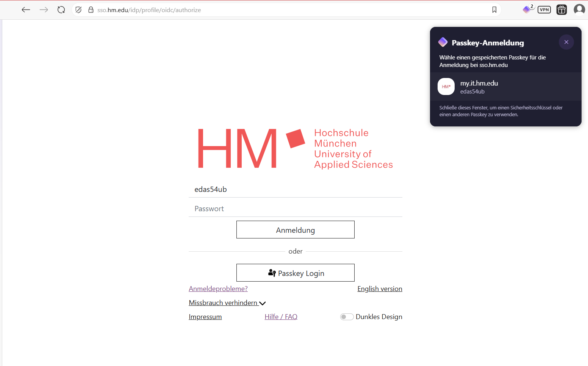The image size is (588, 366).
Task: Expand the Missbrauch verhindern section
Action: (227, 303)
